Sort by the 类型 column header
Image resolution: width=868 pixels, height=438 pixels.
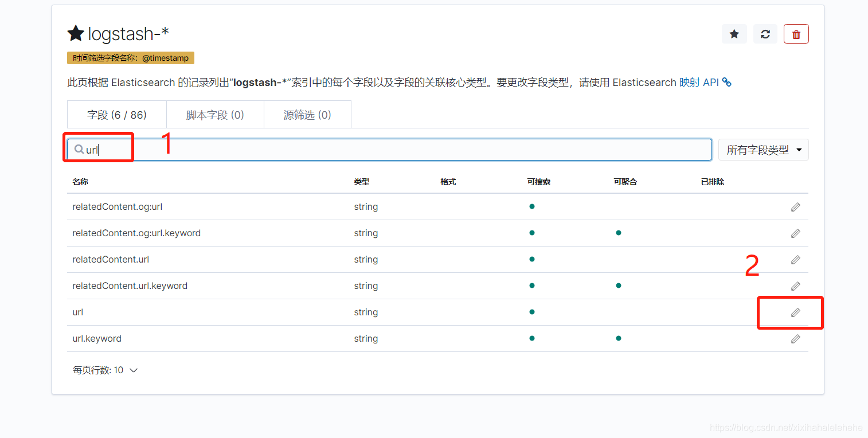pos(362,182)
